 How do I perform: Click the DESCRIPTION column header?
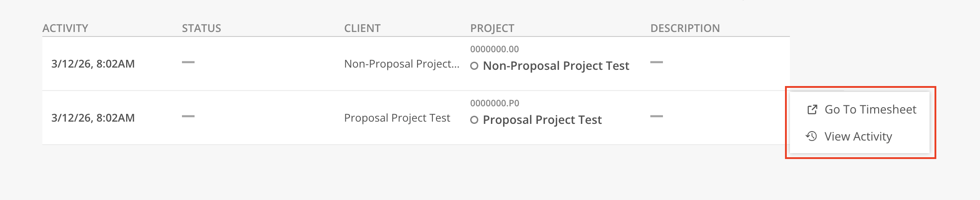pos(685,28)
